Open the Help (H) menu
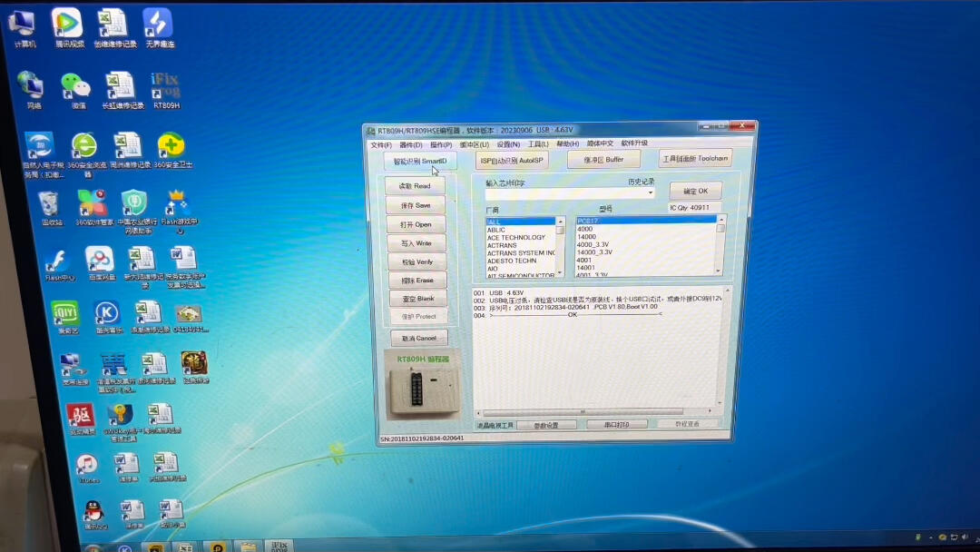The height and width of the screenshot is (552, 980). click(x=567, y=143)
